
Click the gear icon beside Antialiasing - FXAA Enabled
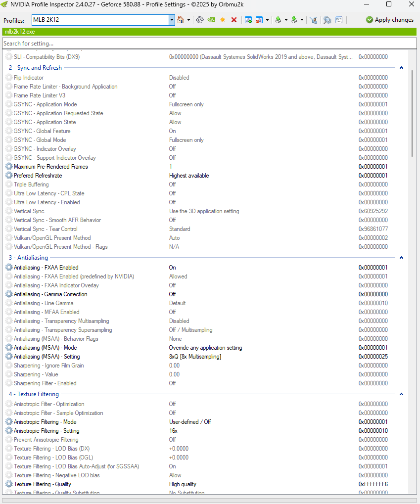(x=9, y=268)
